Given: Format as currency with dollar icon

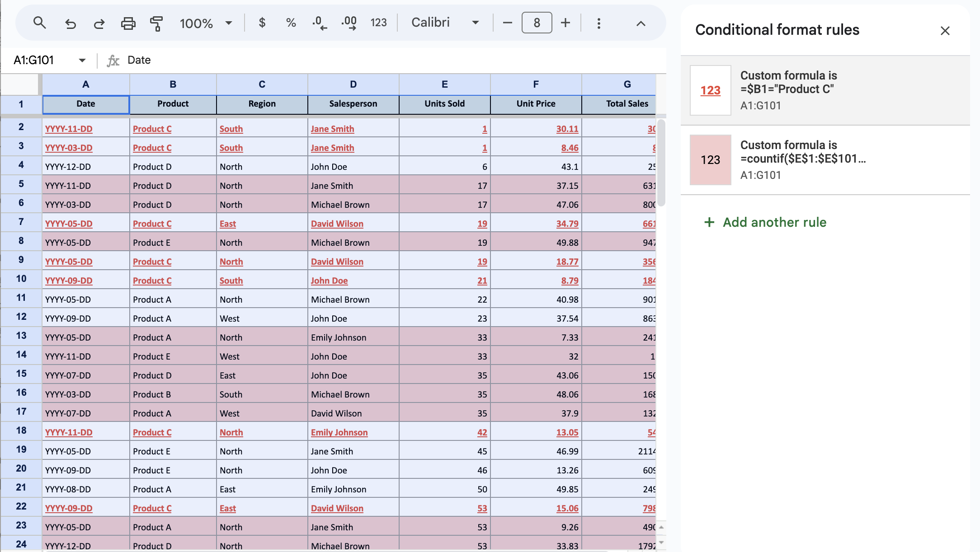Looking at the screenshot, I should coord(262,23).
